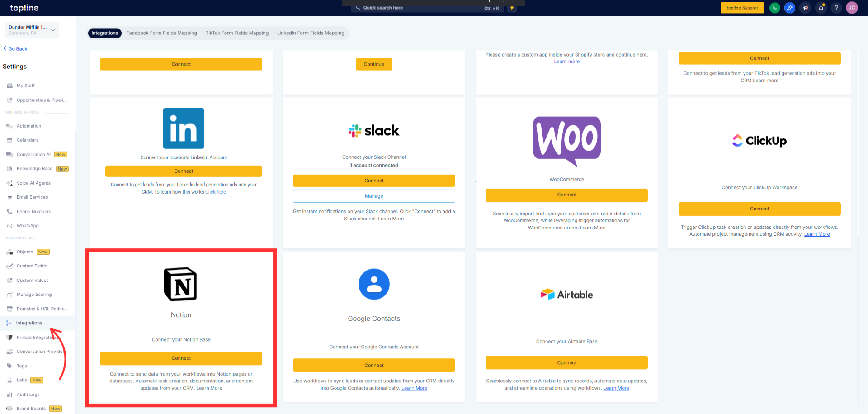Click the green phone dialer icon
This screenshot has width=868, height=414.
(774, 8)
